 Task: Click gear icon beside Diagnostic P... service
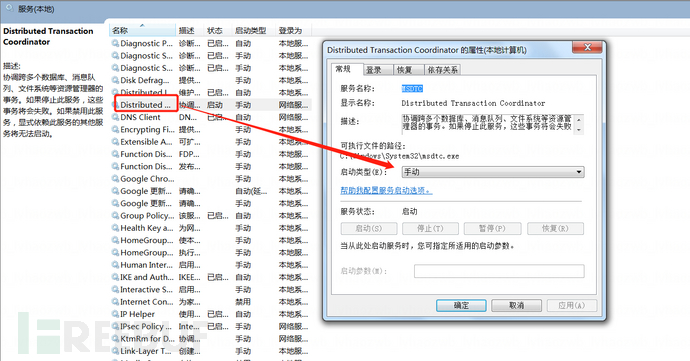[115, 43]
